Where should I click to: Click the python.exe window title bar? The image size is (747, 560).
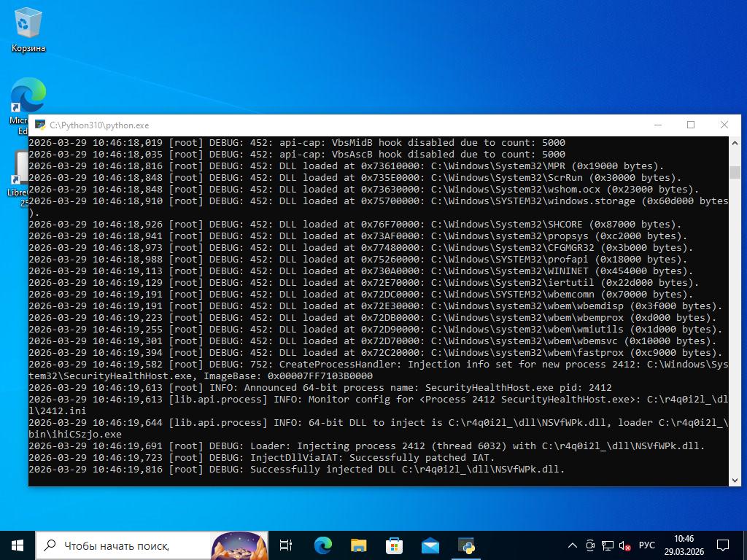point(365,125)
